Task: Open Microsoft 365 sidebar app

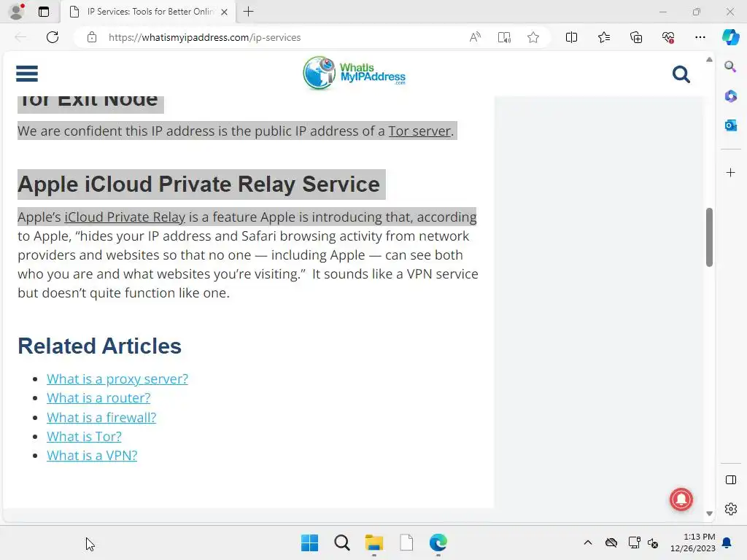Action: (x=730, y=96)
